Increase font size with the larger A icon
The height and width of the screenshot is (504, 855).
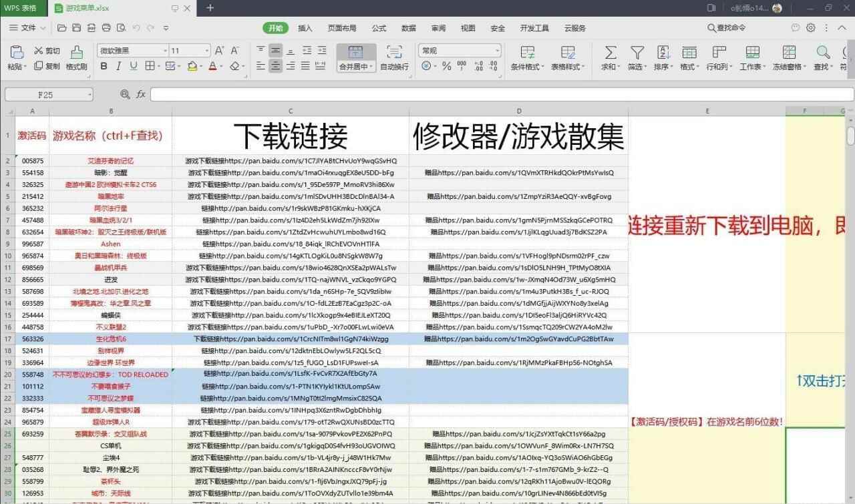219,51
